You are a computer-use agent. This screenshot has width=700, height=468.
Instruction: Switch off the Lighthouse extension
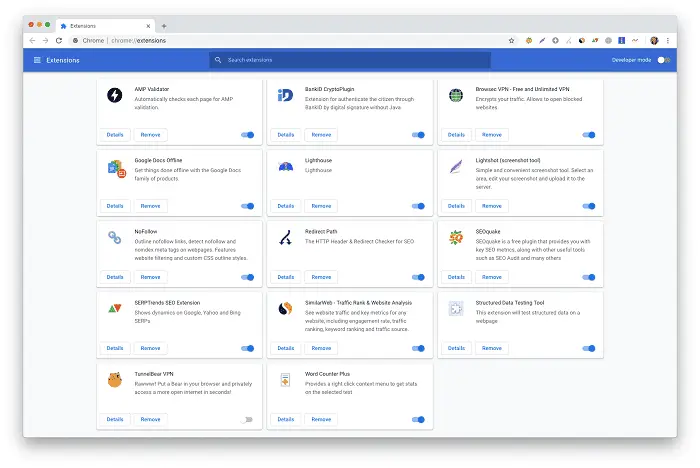pos(418,206)
